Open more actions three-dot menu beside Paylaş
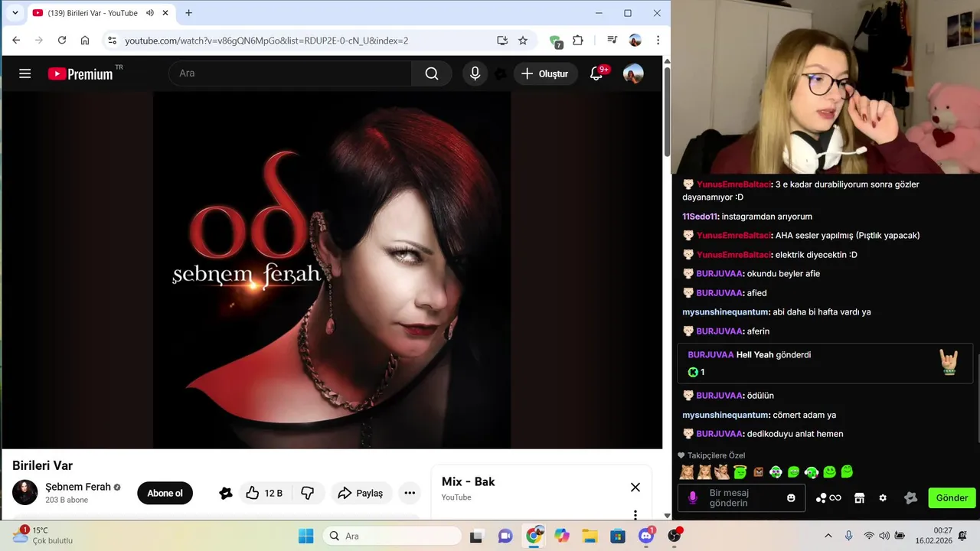 coord(410,493)
